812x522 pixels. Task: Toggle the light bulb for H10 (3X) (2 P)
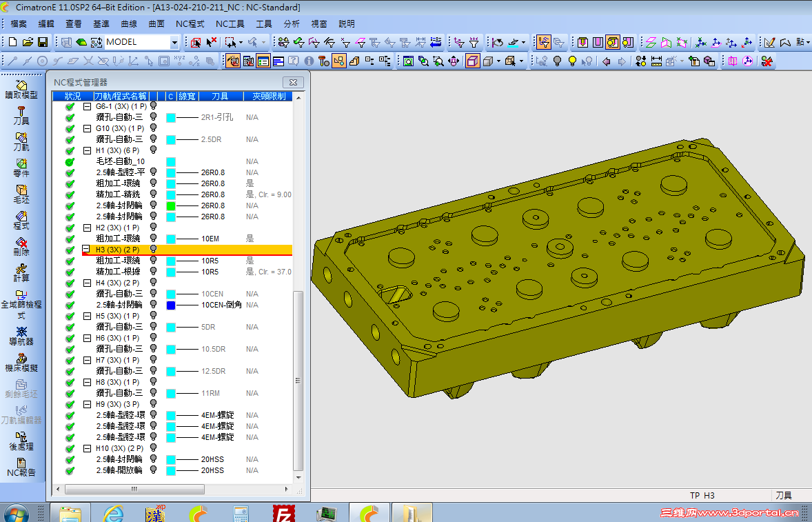(153, 448)
